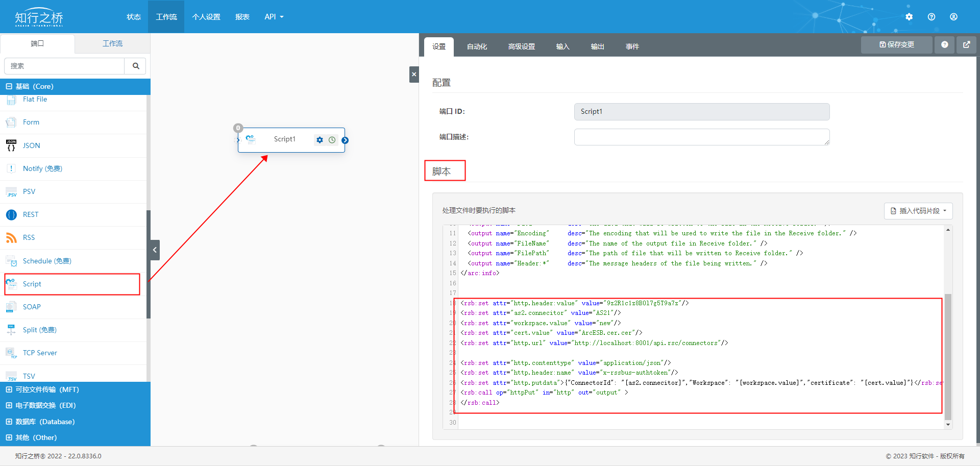Switch to 工作流 sidebar tab
980x466 pixels.
click(x=113, y=43)
